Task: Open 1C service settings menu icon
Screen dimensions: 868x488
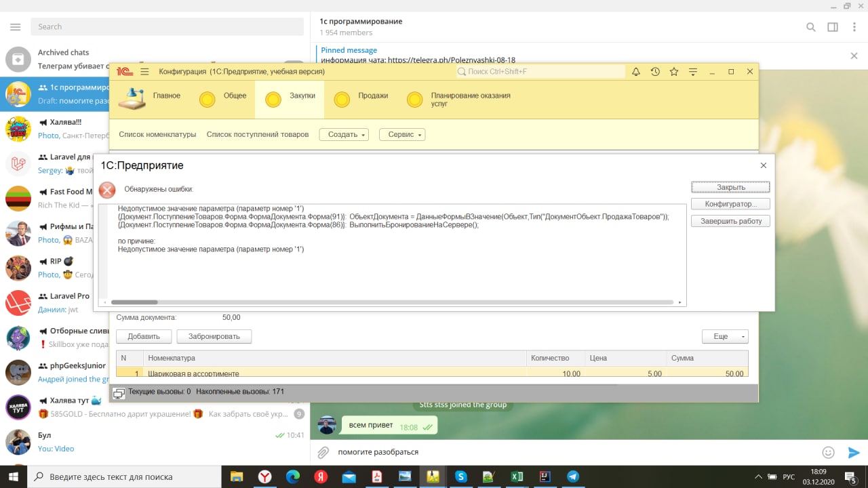Action: [693, 71]
